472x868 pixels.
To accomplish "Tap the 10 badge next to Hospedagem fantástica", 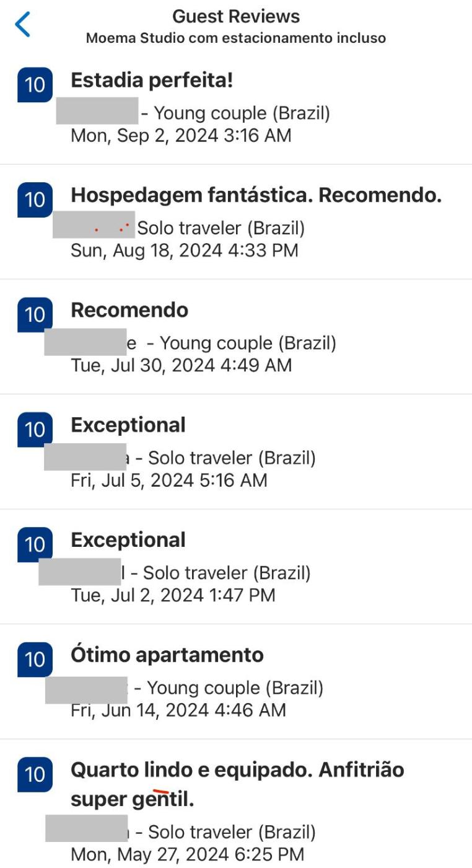I will pos(35,199).
